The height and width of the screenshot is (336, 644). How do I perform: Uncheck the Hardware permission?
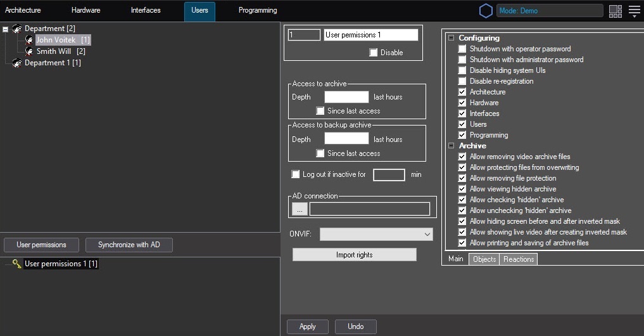click(462, 103)
